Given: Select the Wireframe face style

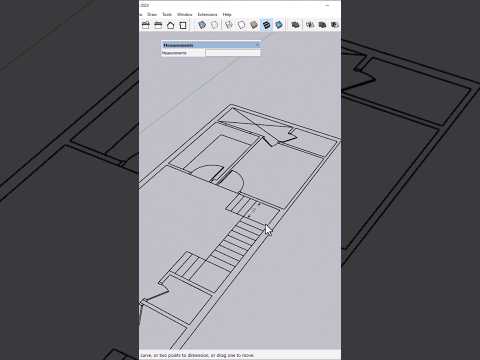Looking at the screenshot, I should (x=229, y=25).
